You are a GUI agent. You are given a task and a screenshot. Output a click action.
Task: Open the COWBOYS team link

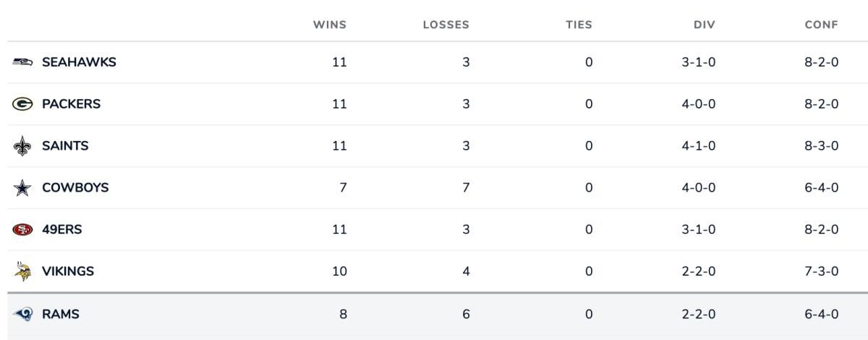[x=75, y=188]
